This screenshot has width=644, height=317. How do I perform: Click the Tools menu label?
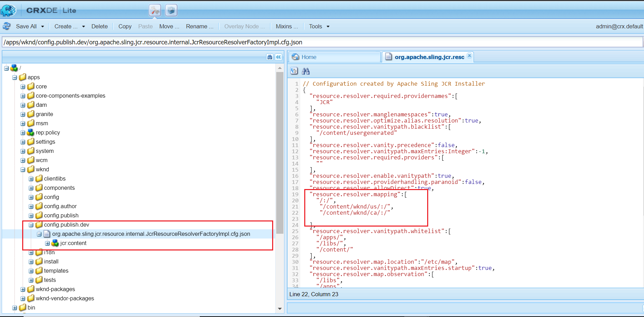pos(316,26)
